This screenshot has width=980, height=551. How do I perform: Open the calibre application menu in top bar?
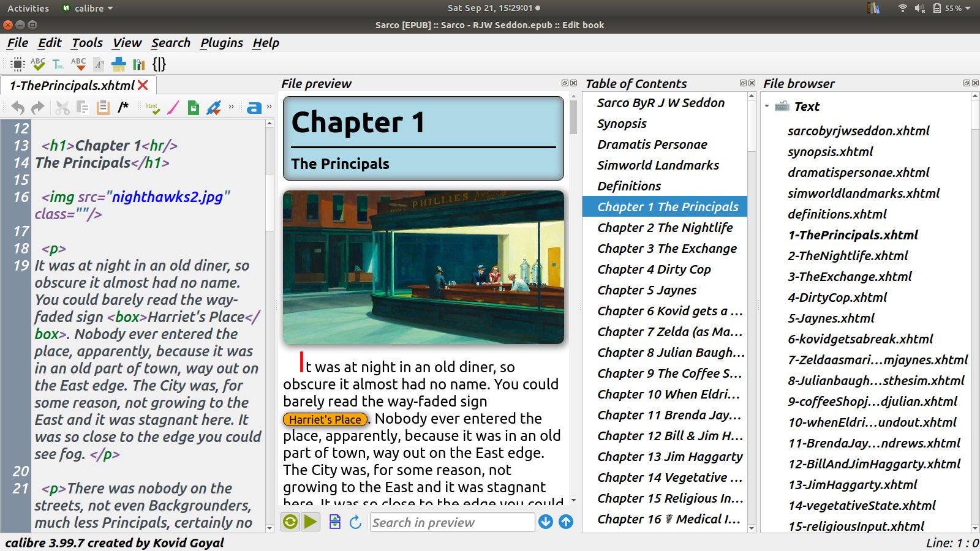coord(88,8)
